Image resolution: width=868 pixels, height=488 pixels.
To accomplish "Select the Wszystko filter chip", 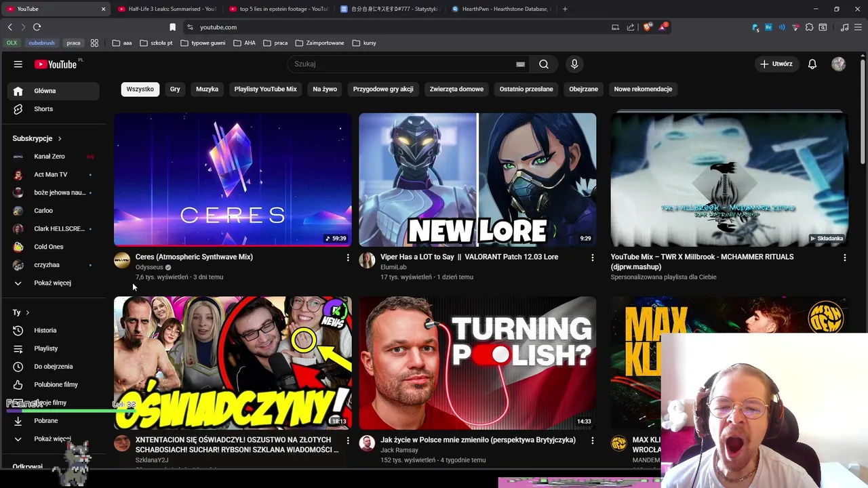I will 140,89.
